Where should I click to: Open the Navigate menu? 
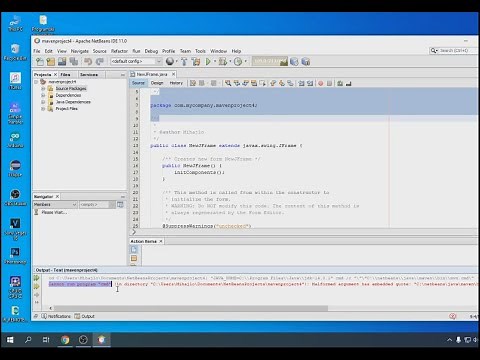[80, 51]
